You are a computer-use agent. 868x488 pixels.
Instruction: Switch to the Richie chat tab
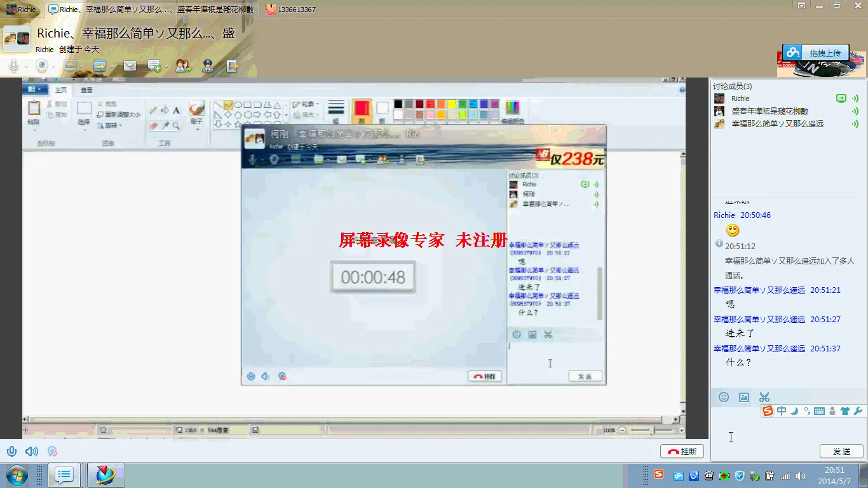22,10
